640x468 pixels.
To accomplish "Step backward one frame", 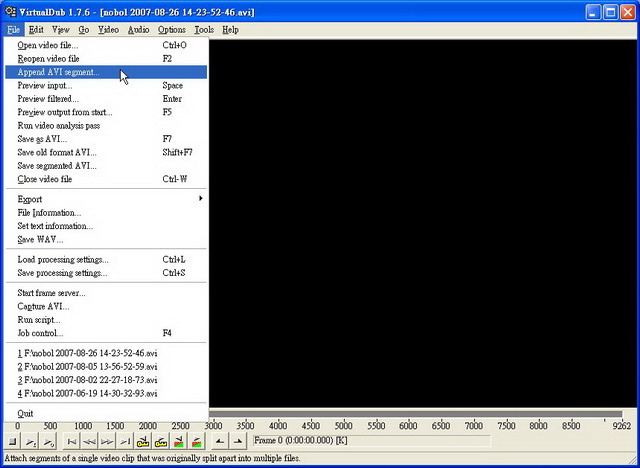I will click(x=89, y=441).
